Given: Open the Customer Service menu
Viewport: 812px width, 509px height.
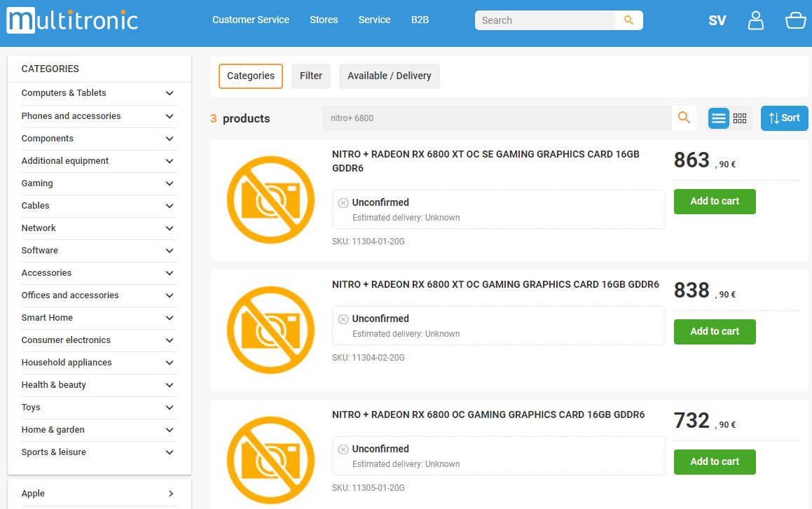Looking at the screenshot, I should click(251, 20).
